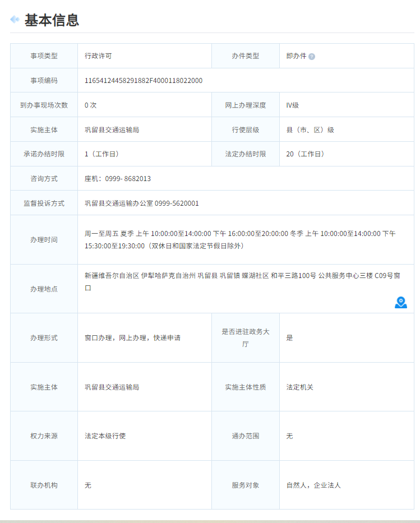Select the 1（工作日）promised time limit

pos(101,154)
